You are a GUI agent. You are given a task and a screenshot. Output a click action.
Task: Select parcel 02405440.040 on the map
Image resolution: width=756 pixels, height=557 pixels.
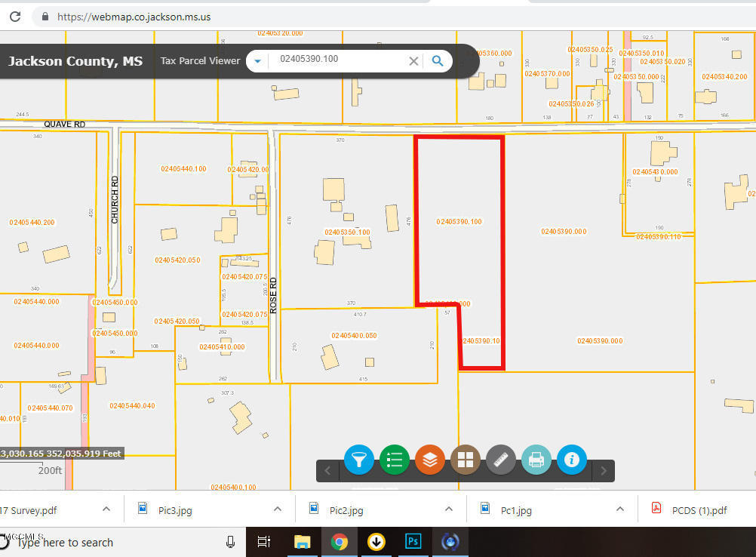pyautogui.click(x=132, y=406)
